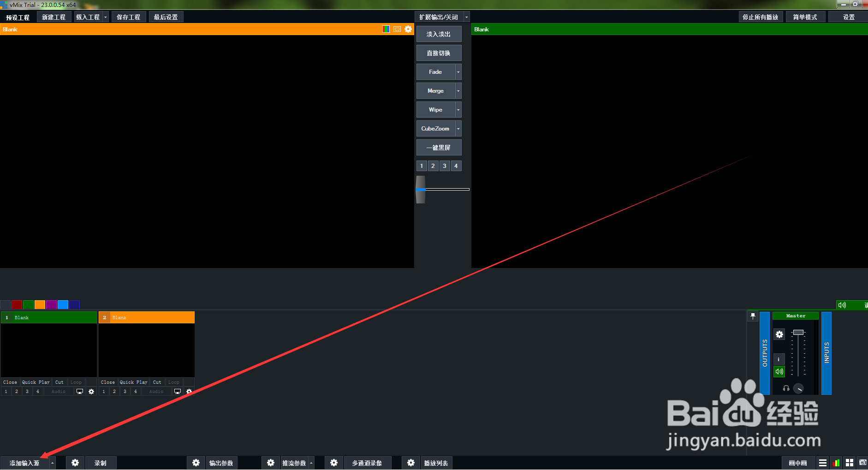This screenshot has width=868, height=470.
Task: Click the headphones icon in Master mixer
Action: tap(786, 388)
